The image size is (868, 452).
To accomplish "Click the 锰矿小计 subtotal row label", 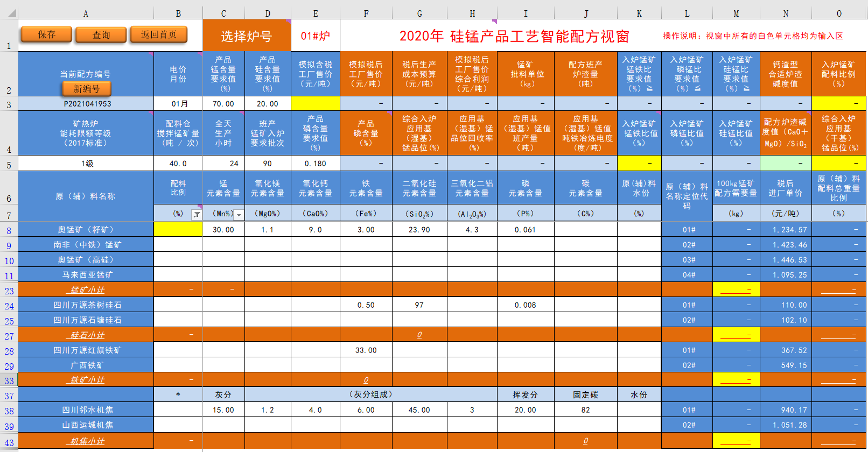I will [86, 290].
